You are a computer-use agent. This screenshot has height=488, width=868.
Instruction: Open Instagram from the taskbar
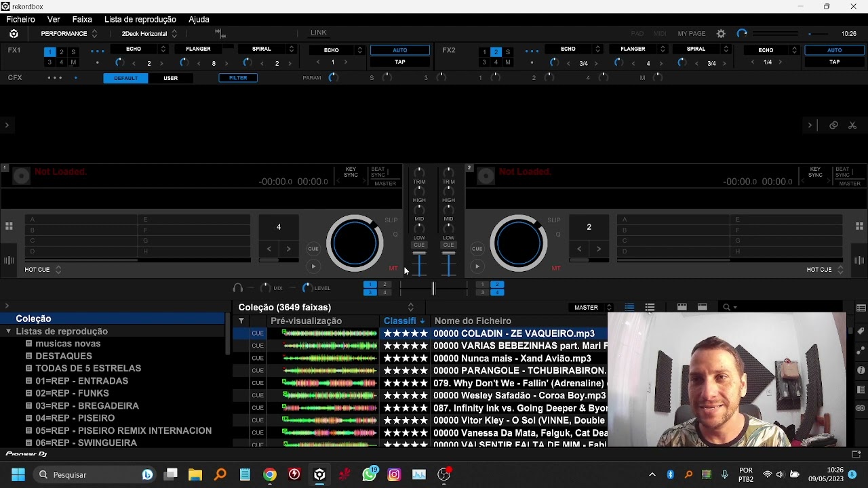[395, 474]
